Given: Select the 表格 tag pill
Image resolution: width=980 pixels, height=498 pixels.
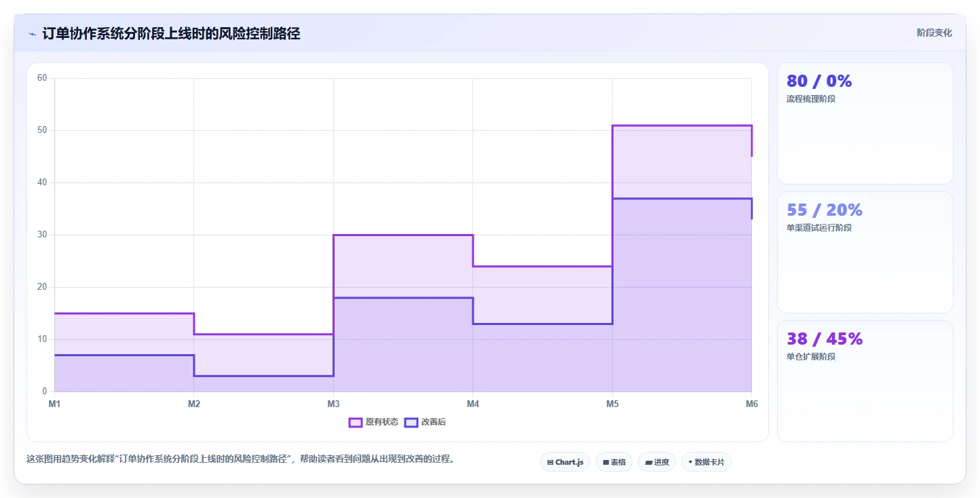Looking at the screenshot, I should point(614,462).
